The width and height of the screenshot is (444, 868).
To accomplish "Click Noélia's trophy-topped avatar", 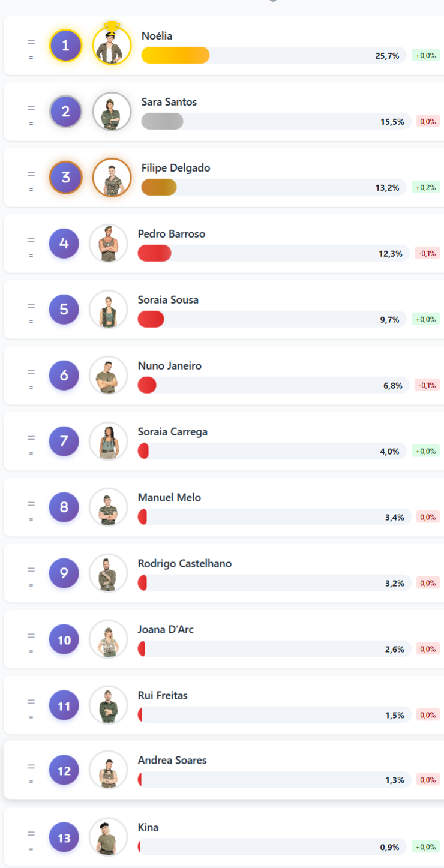I will [x=112, y=45].
